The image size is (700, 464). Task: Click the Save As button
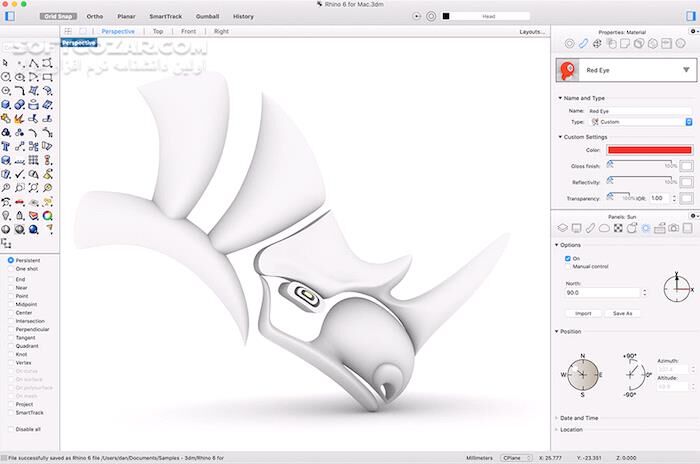(622, 314)
